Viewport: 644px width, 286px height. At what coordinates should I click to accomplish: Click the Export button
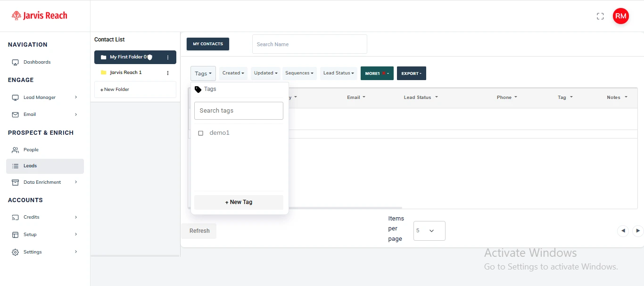(x=411, y=74)
